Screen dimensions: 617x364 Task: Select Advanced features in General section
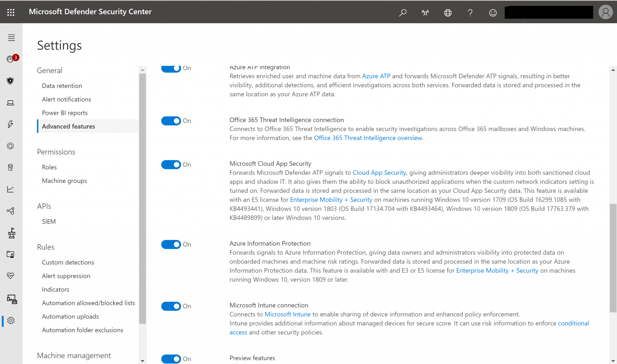68,126
